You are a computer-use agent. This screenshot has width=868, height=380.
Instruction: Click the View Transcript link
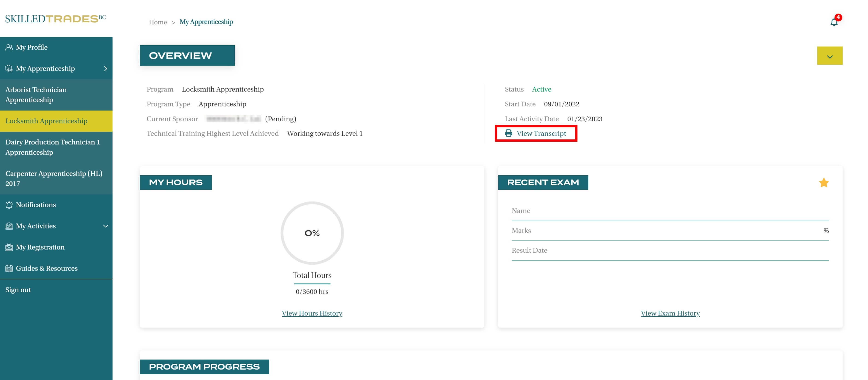(x=541, y=134)
